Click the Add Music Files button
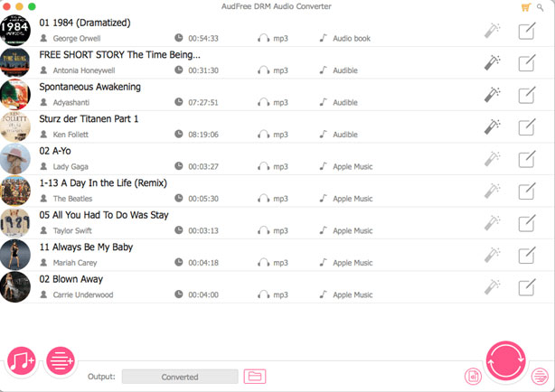Screen dimensions: 555x392 point(21,361)
